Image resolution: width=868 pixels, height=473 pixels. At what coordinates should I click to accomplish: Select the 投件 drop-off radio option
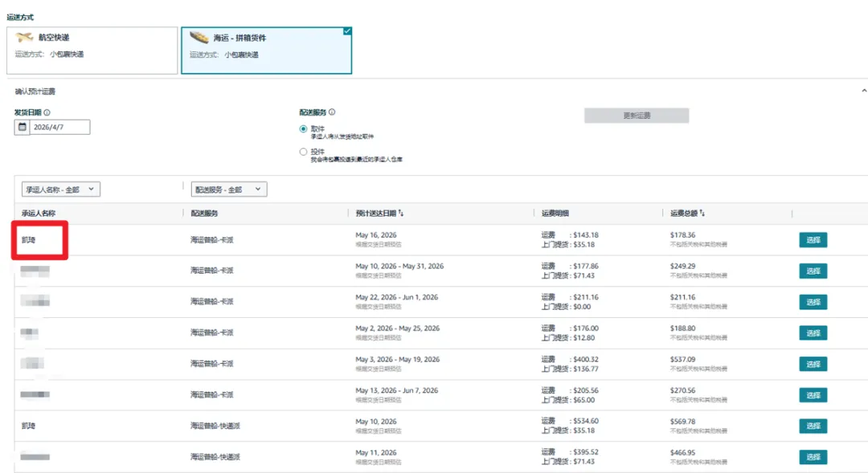[x=303, y=152]
